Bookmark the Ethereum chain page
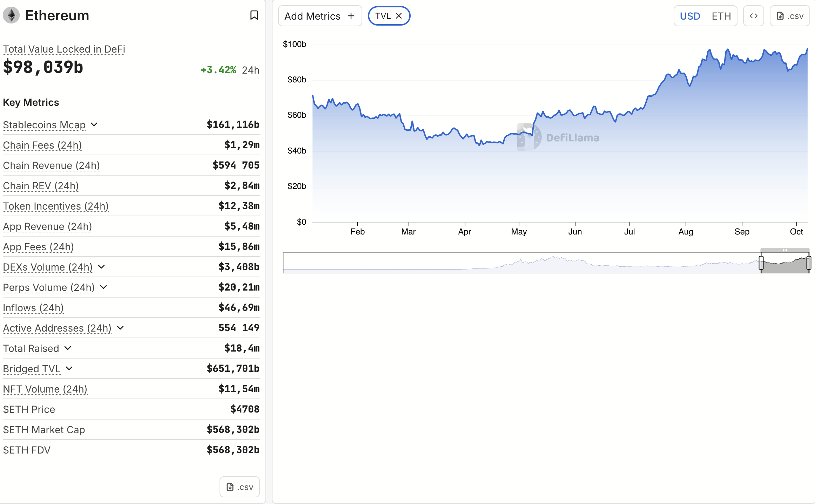The width and height of the screenshot is (815, 504). point(254,15)
